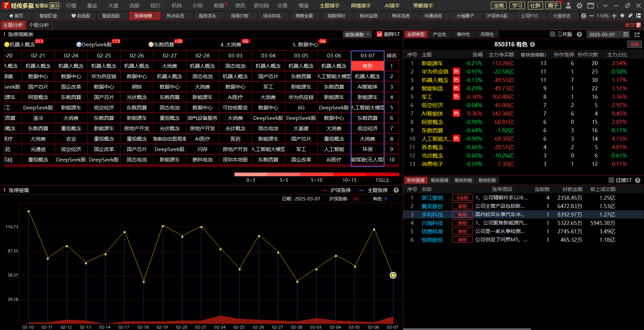This screenshot has width=644, height=330.
Task: Click the window layout icon in title bar
Action: tap(590, 5)
